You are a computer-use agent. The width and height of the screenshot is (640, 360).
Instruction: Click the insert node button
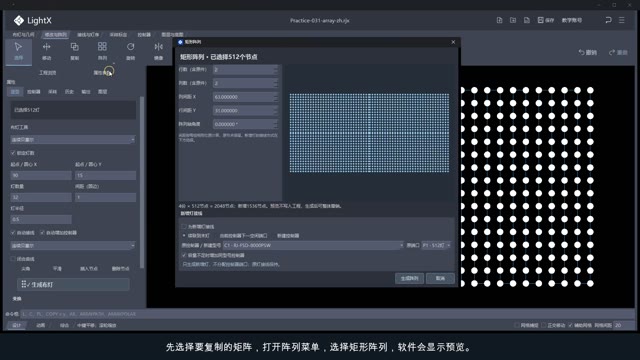coord(89,269)
